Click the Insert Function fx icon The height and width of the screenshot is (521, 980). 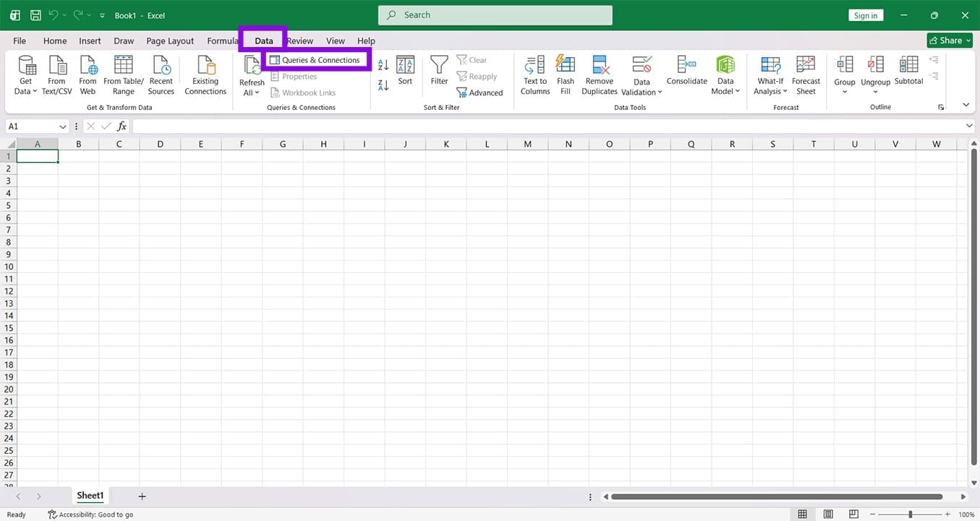point(122,126)
